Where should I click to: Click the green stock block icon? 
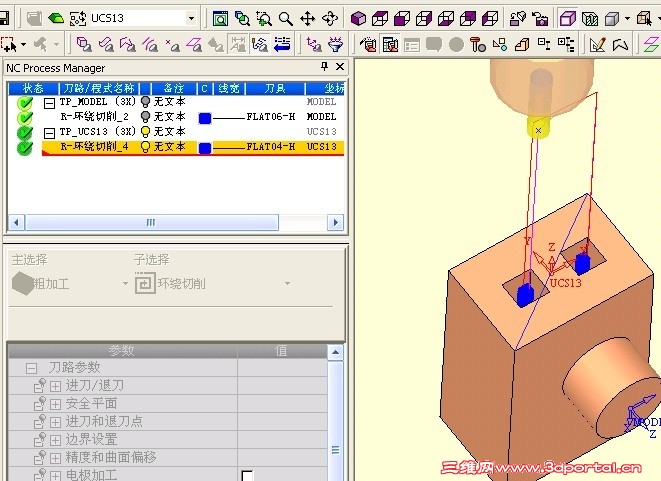point(56,18)
